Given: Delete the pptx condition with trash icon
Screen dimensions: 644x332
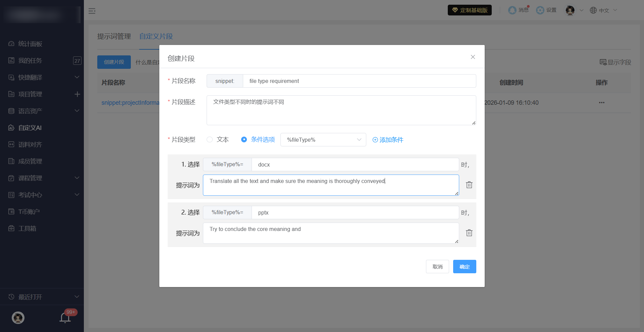Looking at the screenshot, I should point(469,233).
